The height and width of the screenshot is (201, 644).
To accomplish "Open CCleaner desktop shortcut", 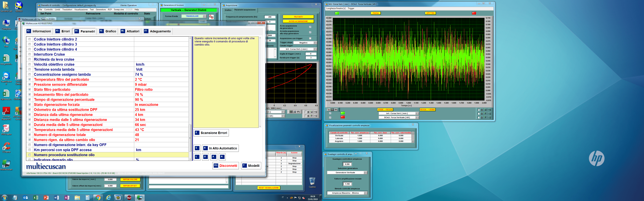I will 6,147.
